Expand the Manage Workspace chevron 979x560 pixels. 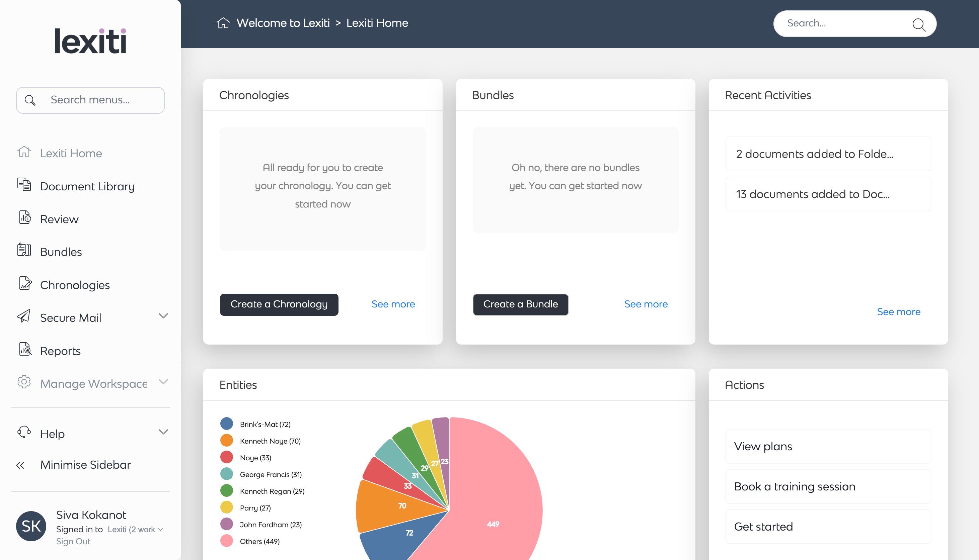pos(163,382)
